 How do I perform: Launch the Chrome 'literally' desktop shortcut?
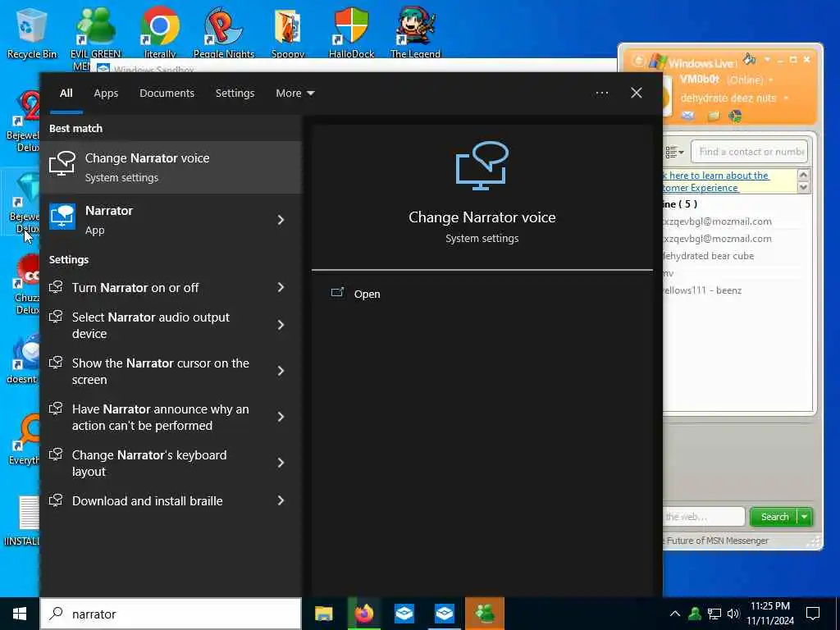click(160, 31)
